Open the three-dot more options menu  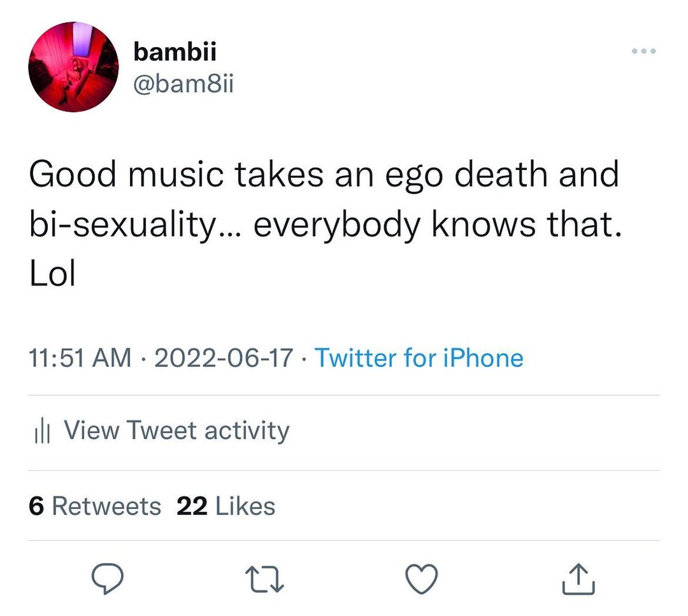[643, 51]
